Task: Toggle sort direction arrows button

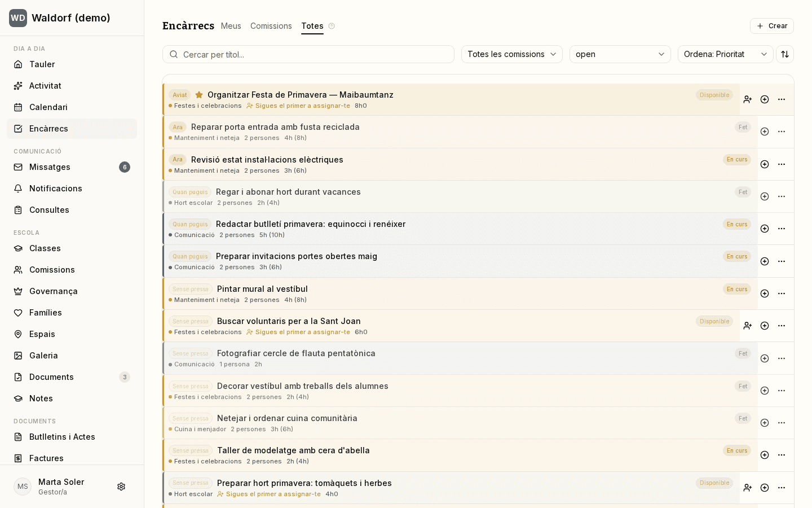Action: [785, 54]
